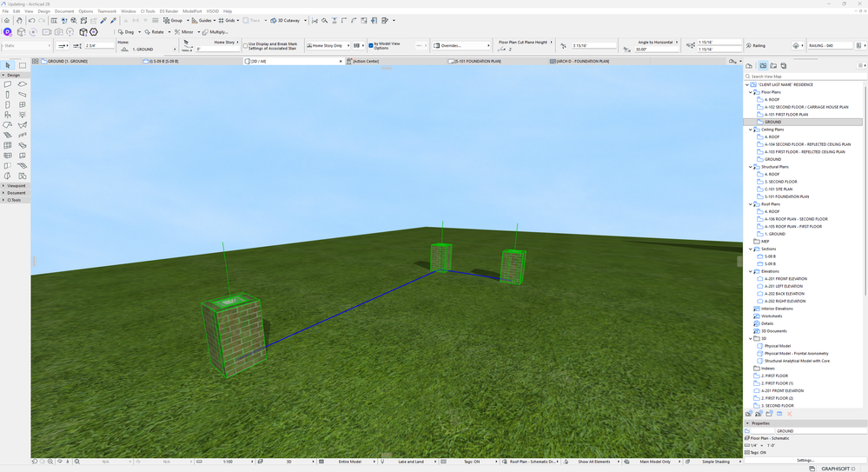Viewport: 868px width, 472px height.
Task: Select Physical Model view under 3D
Action: click(x=778, y=346)
